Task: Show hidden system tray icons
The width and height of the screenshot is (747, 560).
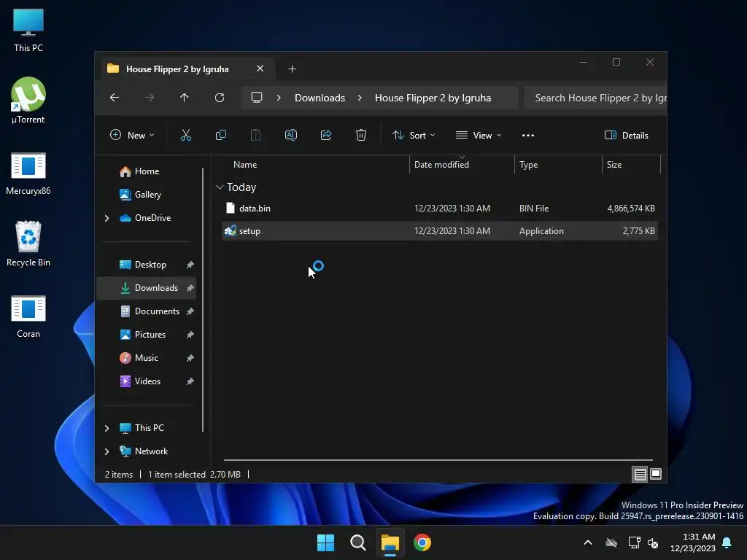Action: point(588,542)
